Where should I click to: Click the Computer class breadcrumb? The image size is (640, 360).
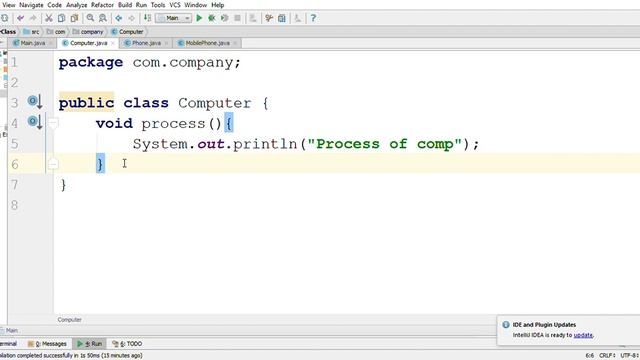click(x=127, y=31)
